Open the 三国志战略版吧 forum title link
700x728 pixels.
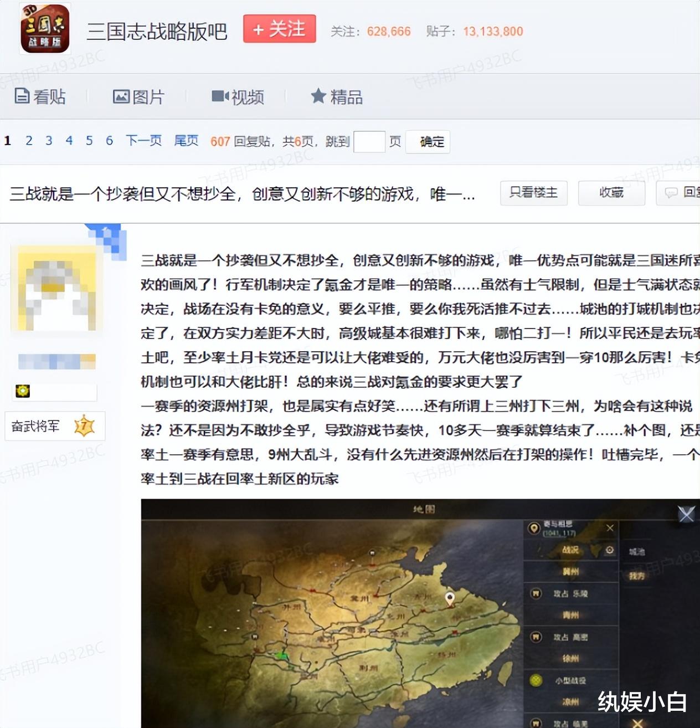coord(157,32)
